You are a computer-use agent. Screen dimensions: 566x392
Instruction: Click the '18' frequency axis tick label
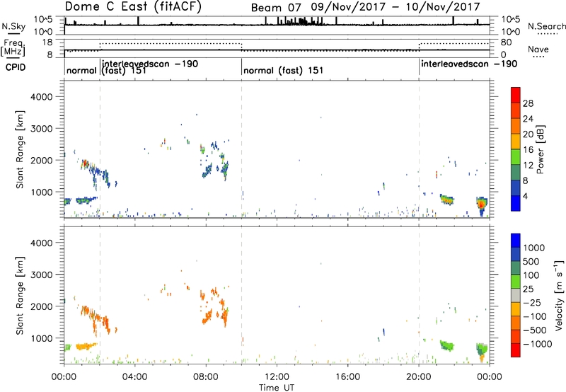tap(47, 42)
